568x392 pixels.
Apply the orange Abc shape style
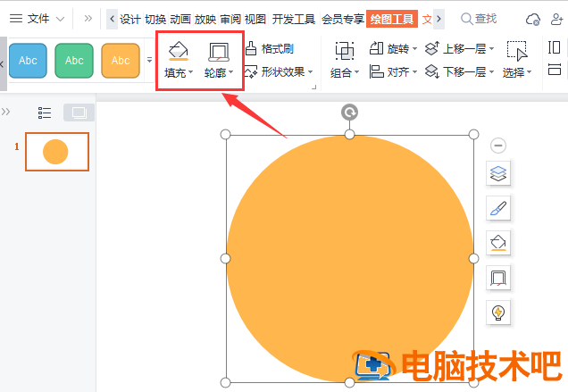pos(121,61)
